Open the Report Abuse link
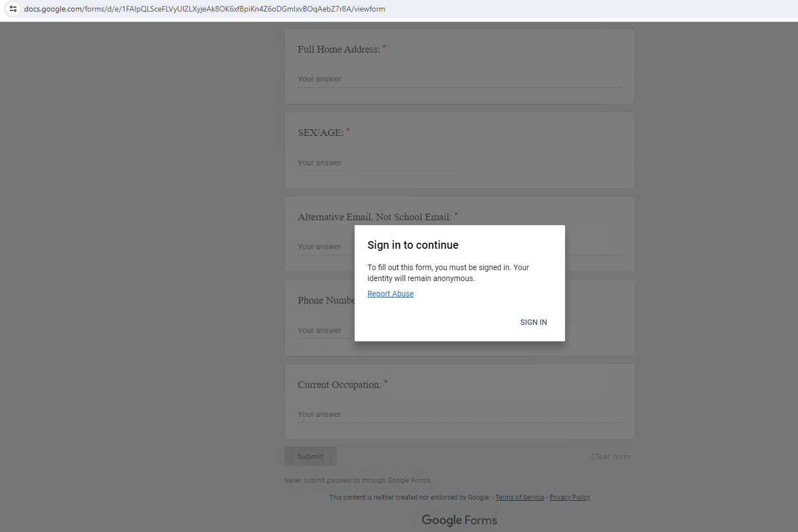 pos(390,294)
